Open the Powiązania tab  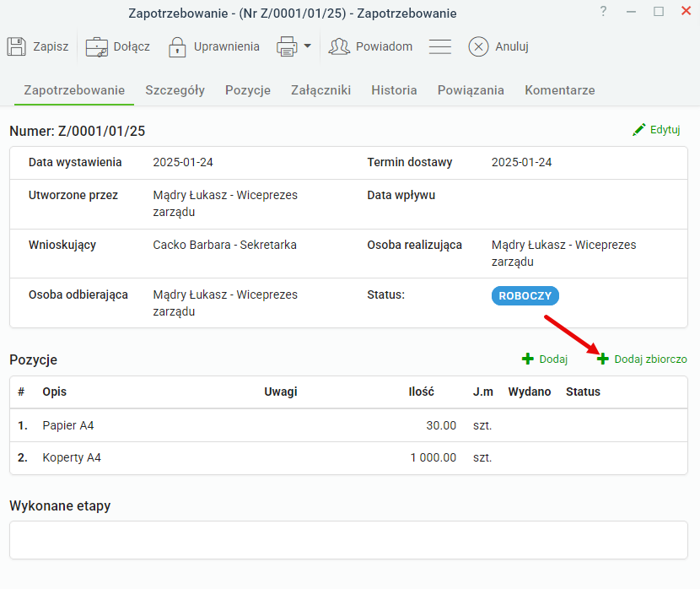pos(471,90)
